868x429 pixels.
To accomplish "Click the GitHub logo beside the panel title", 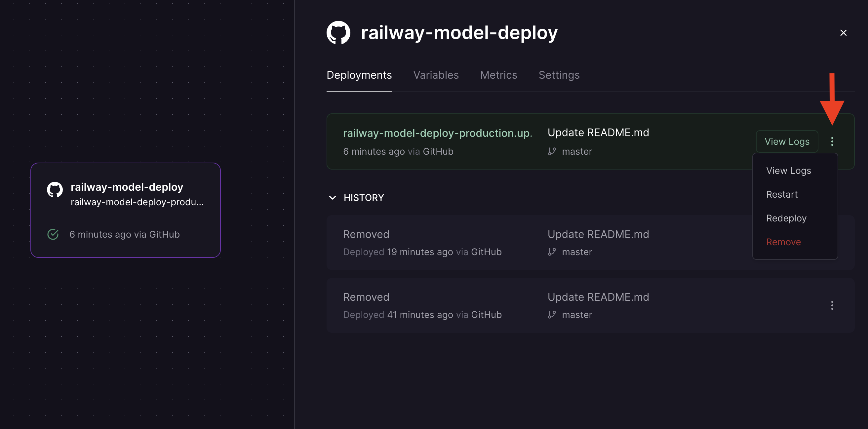I will [x=338, y=33].
